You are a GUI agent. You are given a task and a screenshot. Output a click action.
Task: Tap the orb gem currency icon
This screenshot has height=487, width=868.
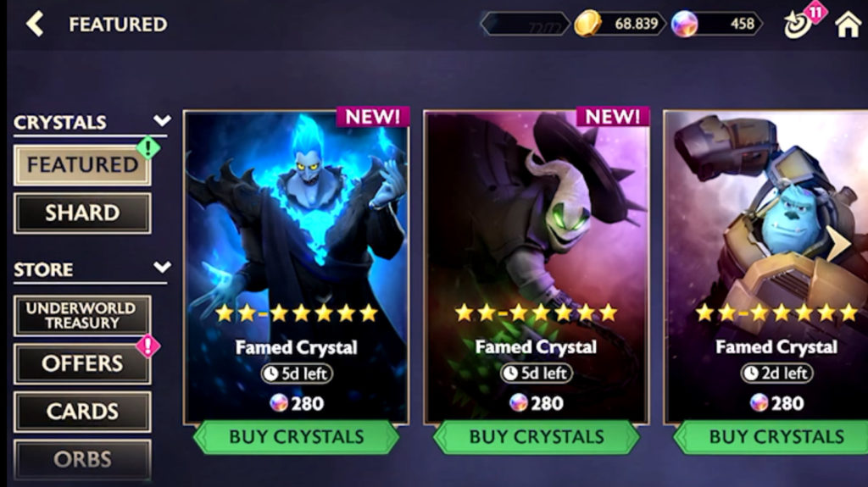coord(684,25)
